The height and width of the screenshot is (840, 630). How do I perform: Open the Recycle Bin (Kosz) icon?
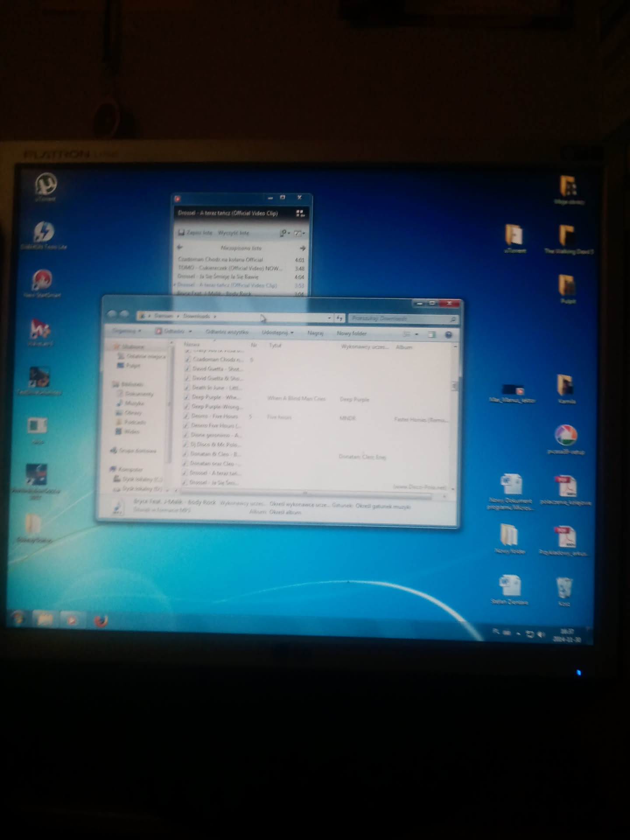(x=564, y=588)
